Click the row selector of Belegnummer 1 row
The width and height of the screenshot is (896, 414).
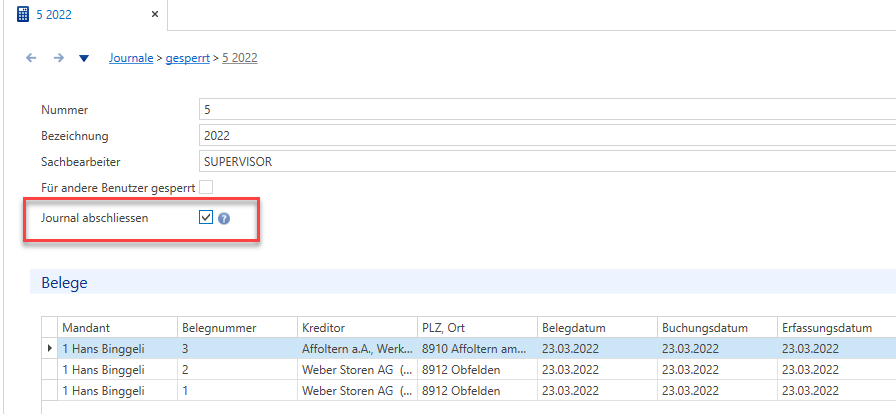click(50, 391)
